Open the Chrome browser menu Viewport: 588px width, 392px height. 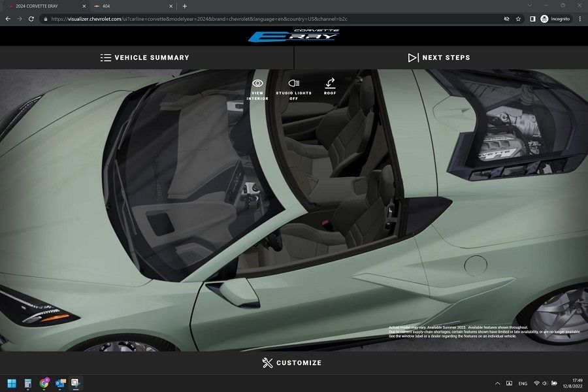click(x=580, y=19)
